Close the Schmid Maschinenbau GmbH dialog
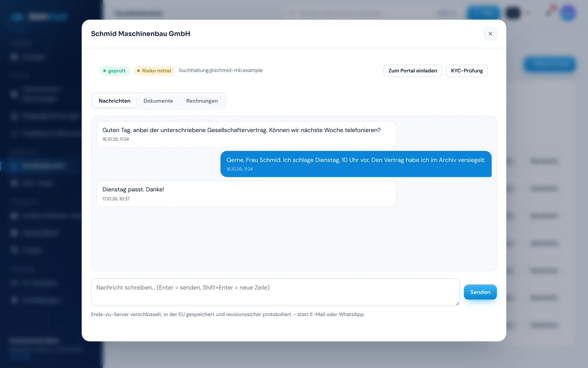This screenshot has width=588, height=368. coord(490,34)
